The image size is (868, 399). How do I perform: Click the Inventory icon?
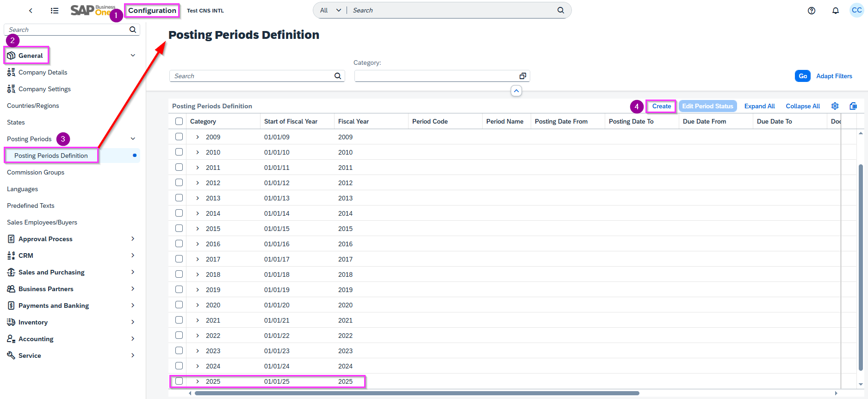[11, 322]
